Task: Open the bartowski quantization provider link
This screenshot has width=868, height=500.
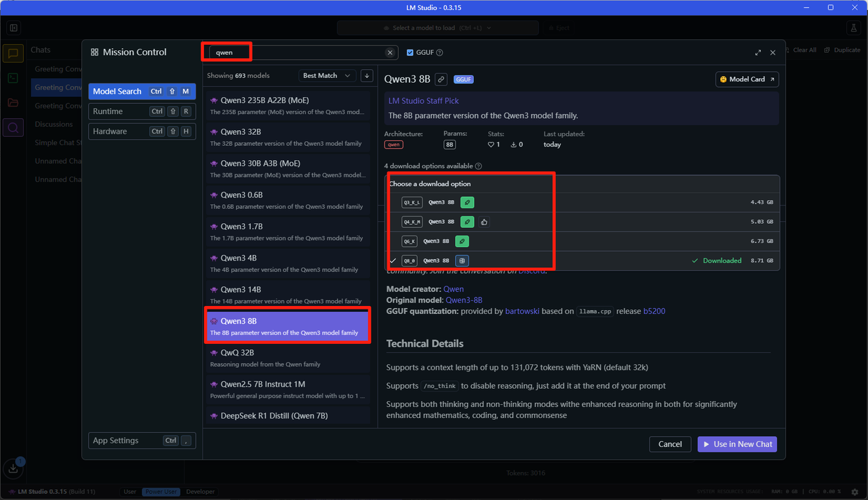Action: click(522, 311)
